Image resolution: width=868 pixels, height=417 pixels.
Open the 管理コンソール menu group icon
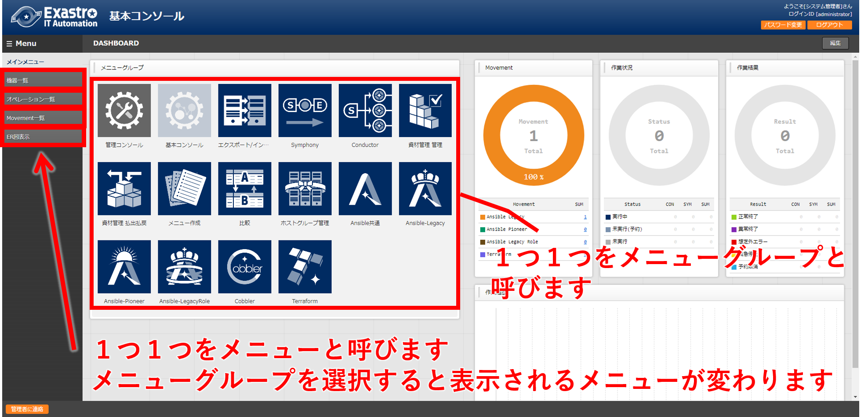124,111
